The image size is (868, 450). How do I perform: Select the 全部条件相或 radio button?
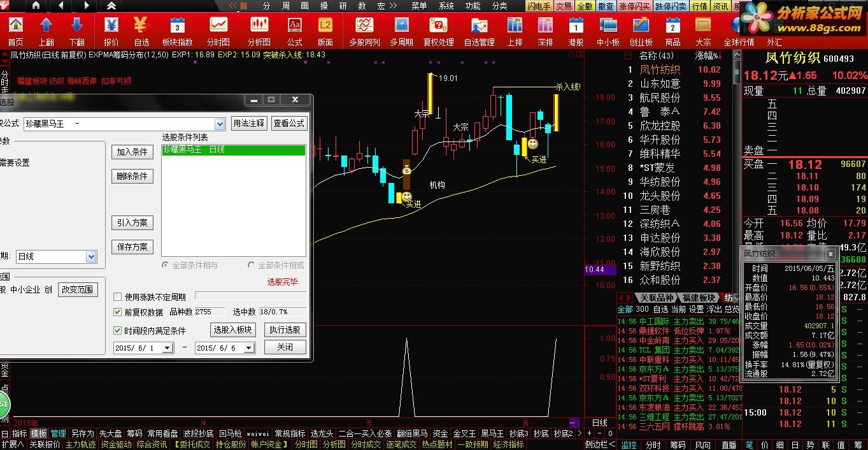[x=252, y=265]
